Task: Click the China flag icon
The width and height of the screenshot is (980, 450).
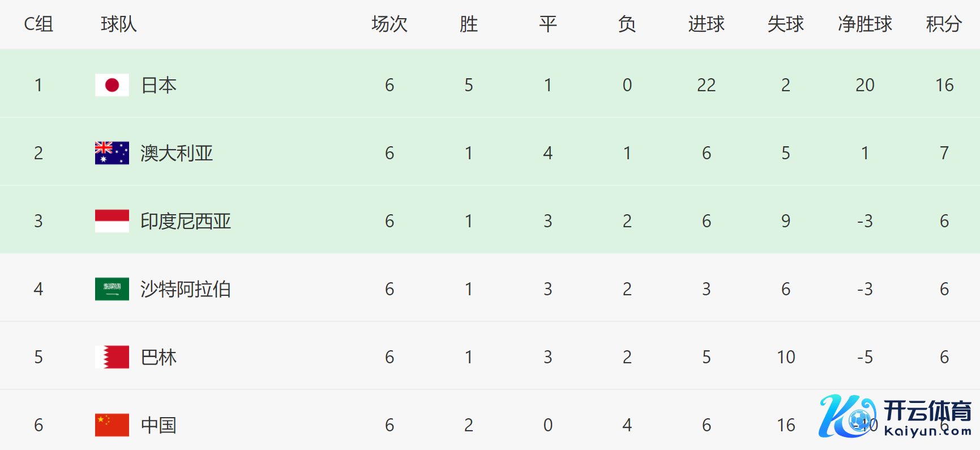Action: click(x=112, y=425)
